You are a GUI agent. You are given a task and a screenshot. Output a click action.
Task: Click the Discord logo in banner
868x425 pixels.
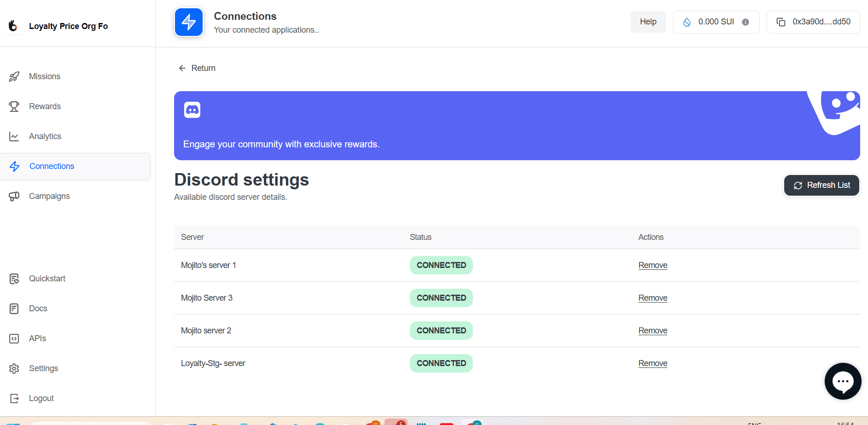(192, 110)
